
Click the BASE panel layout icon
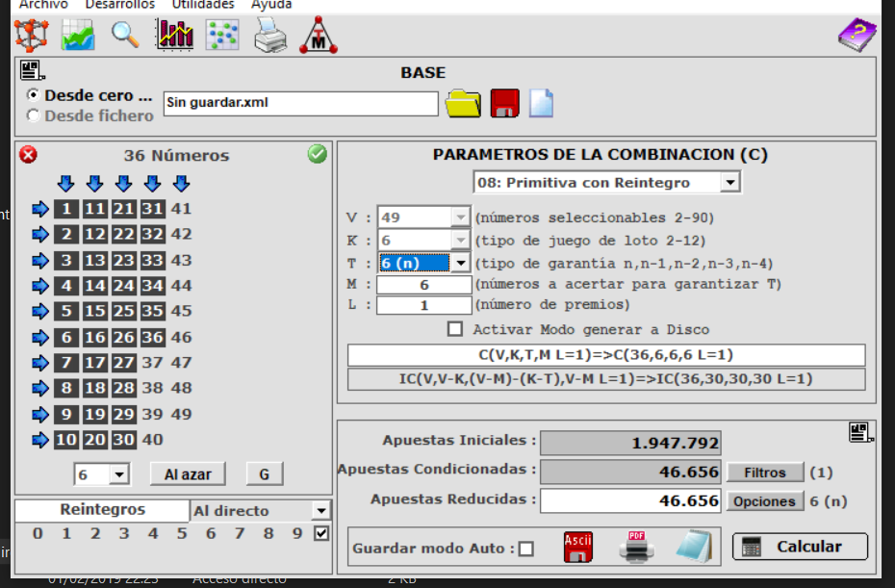click(x=32, y=70)
